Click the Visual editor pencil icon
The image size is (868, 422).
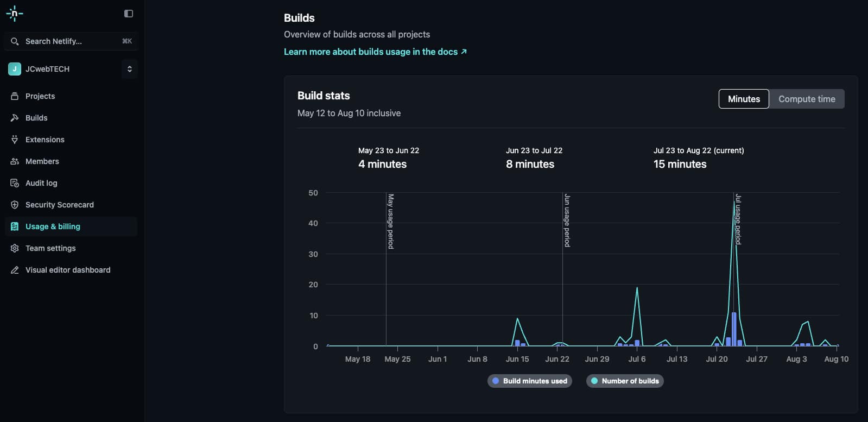pos(15,270)
